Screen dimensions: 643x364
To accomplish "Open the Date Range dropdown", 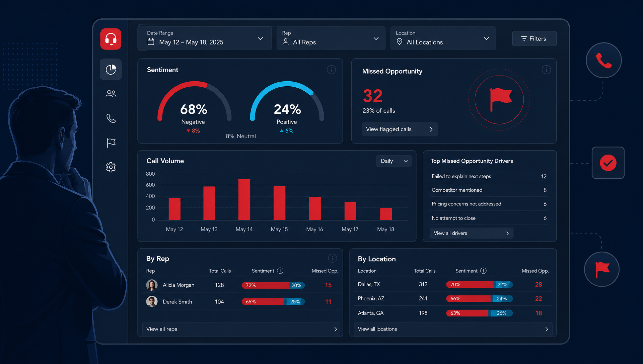I will (205, 38).
